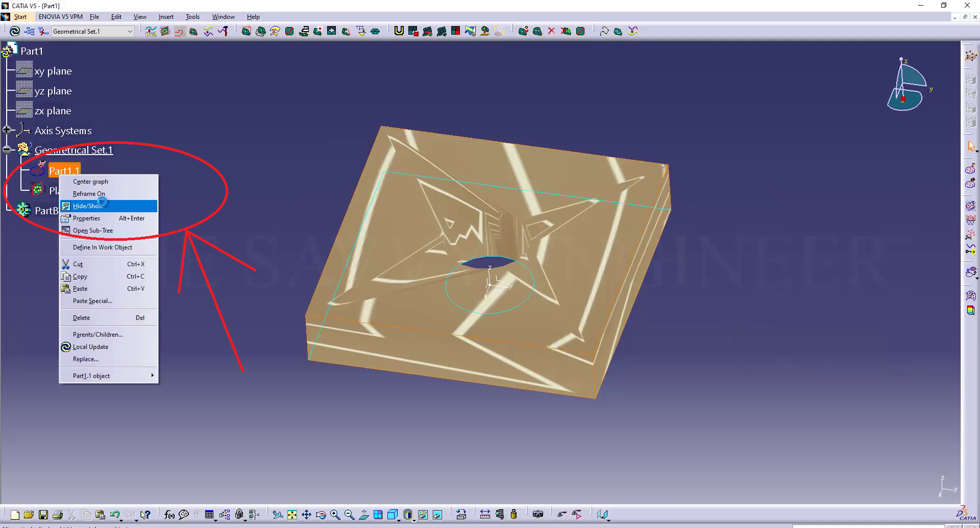Click the Print icon in bottom toolbar
Screen dimensions: 980x528
point(58,515)
